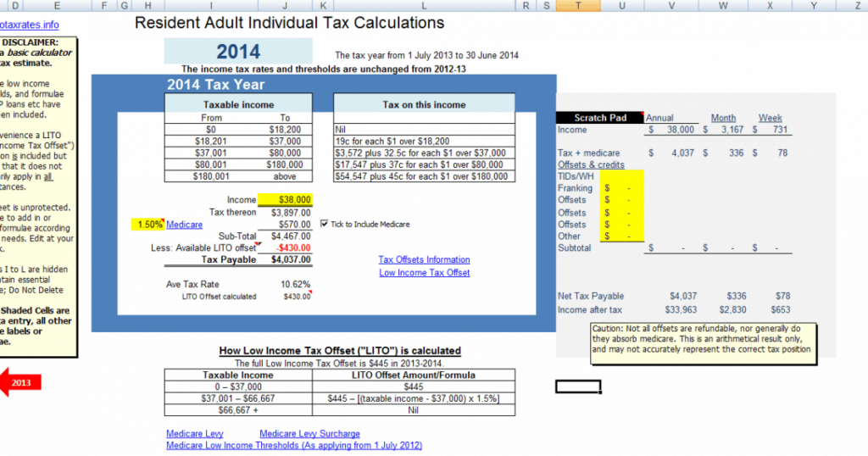This screenshot has height=456, width=868.
Task: Select the monthly Net Tax Payable $336 cell
Action: pos(723,296)
